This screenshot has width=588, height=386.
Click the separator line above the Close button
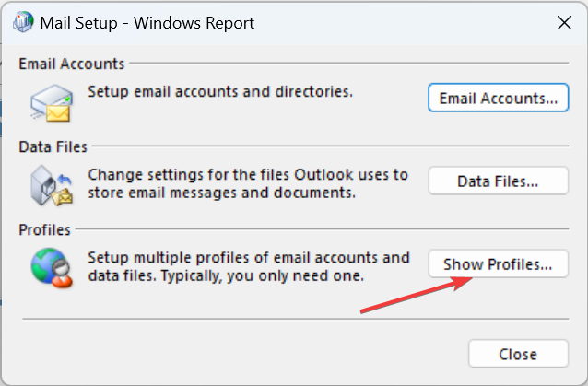coord(296,319)
